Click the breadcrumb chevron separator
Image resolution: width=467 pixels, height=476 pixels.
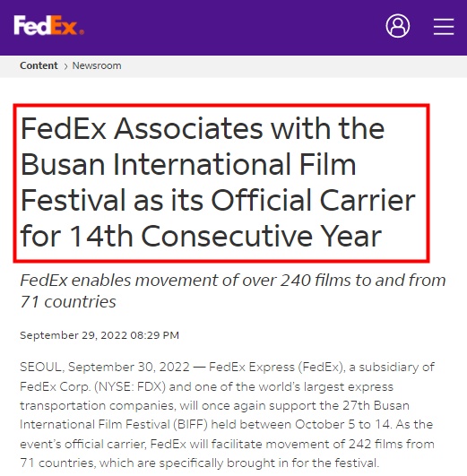[65, 66]
